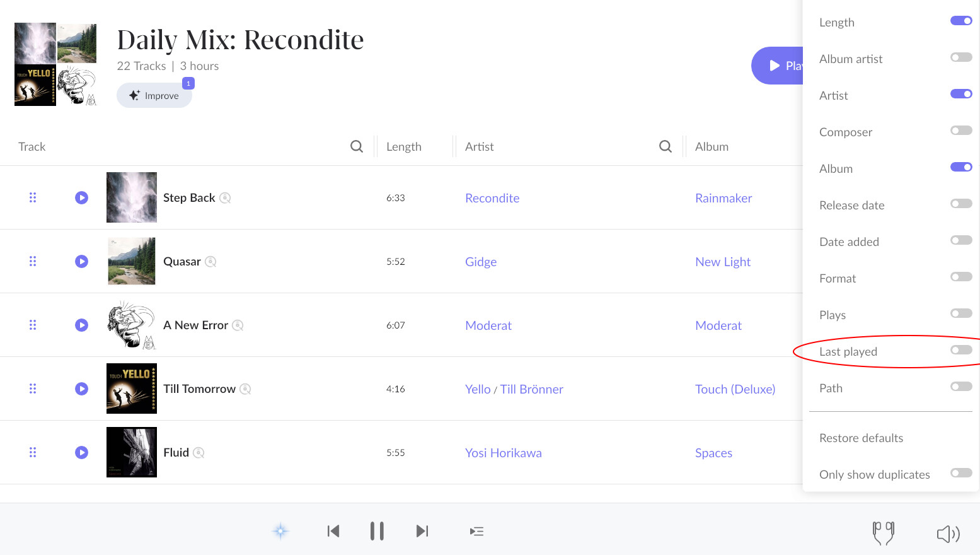
Task: Open the New Light album
Action: pyautogui.click(x=723, y=262)
